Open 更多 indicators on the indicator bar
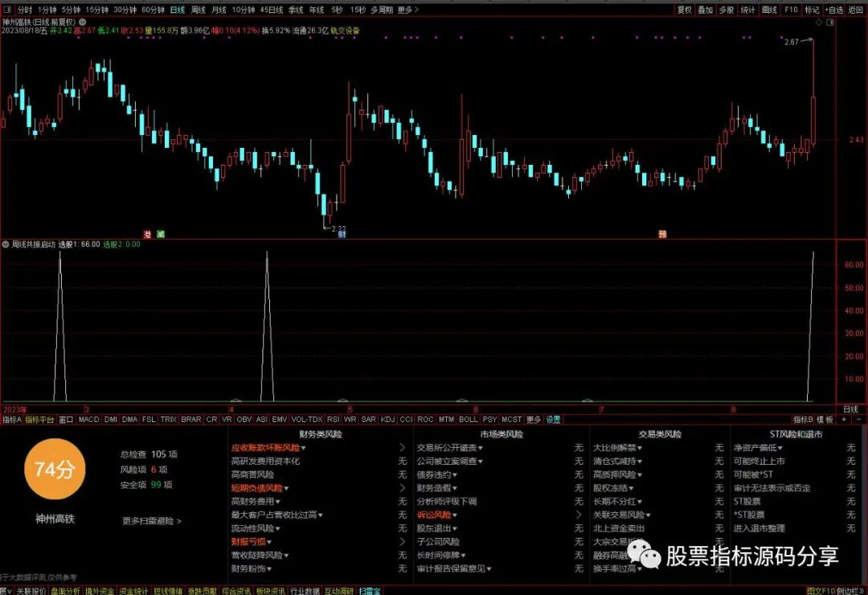Screen dimensions: 868x595 [x=533, y=420]
